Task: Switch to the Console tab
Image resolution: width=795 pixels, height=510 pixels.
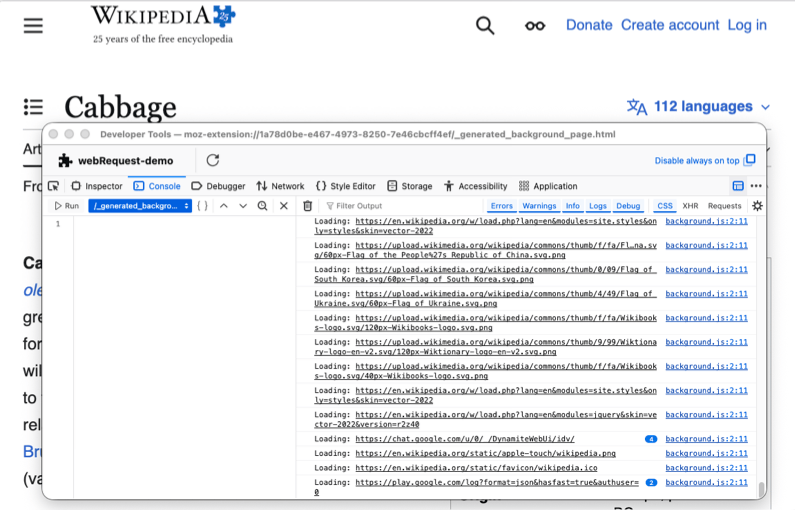Action: tap(157, 186)
